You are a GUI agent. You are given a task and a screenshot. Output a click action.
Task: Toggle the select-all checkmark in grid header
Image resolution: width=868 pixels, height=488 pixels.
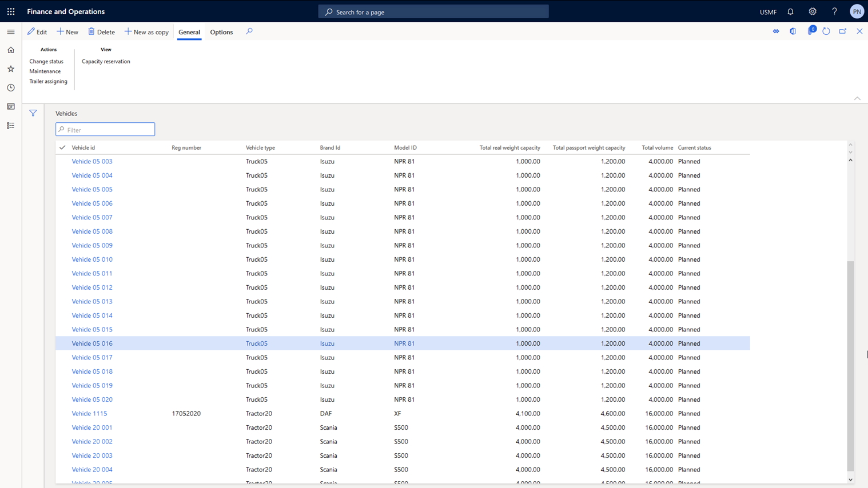62,147
